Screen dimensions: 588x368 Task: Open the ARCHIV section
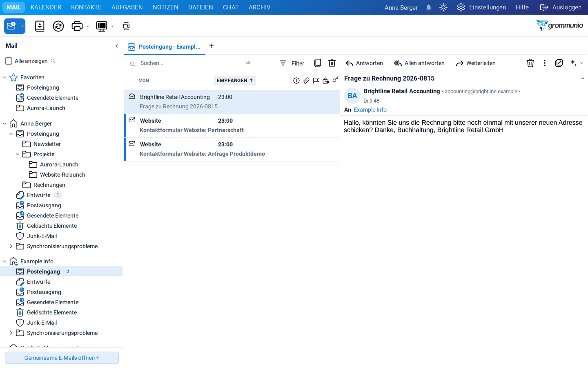(260, 7)
